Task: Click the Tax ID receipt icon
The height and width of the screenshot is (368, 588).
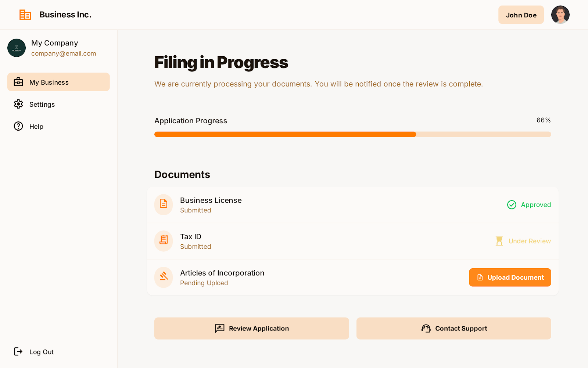Action: (164, 241)
